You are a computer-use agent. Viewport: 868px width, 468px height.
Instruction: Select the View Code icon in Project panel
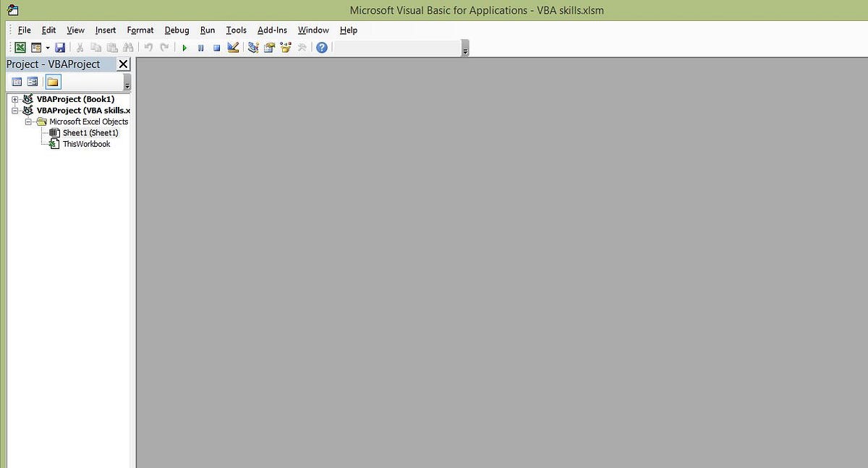pos(17,81)
